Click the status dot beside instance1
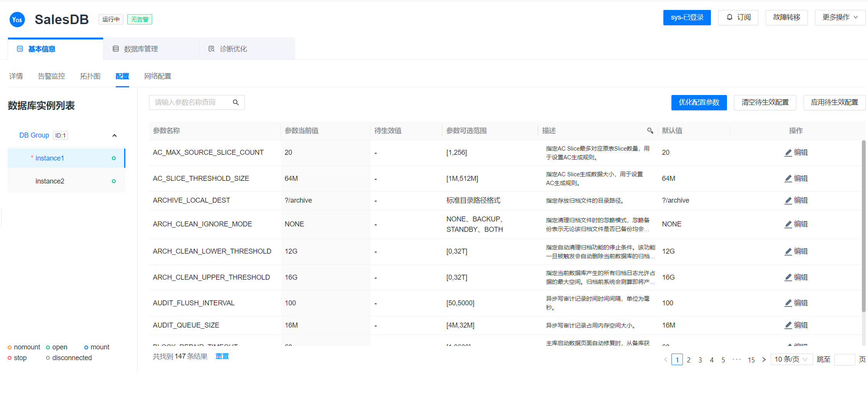868x408 pixels. click(114, 158)
